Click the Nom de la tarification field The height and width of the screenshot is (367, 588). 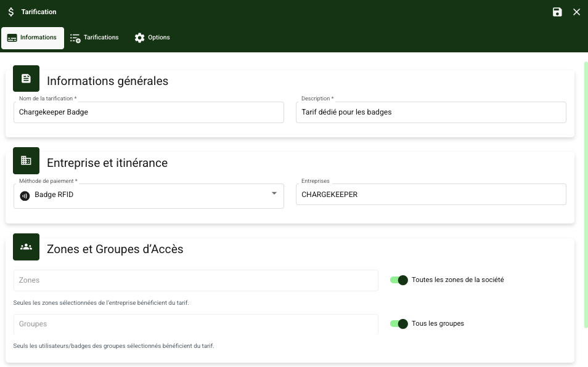(x=148, y=113)
